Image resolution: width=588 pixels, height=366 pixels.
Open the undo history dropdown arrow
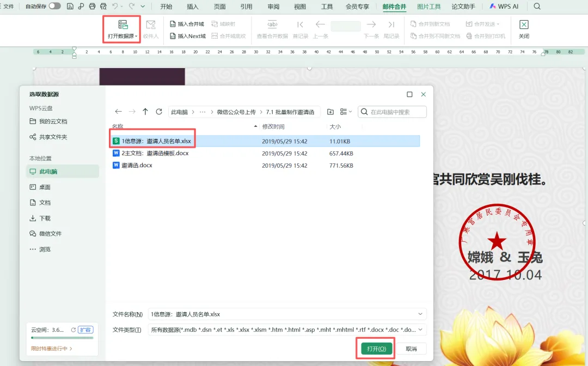point(121,7)
